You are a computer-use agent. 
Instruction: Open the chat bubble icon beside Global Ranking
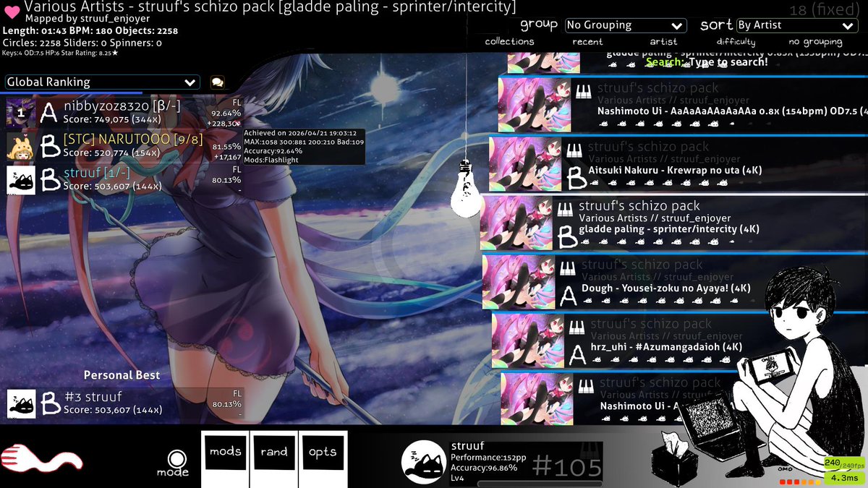pos(217,82)
